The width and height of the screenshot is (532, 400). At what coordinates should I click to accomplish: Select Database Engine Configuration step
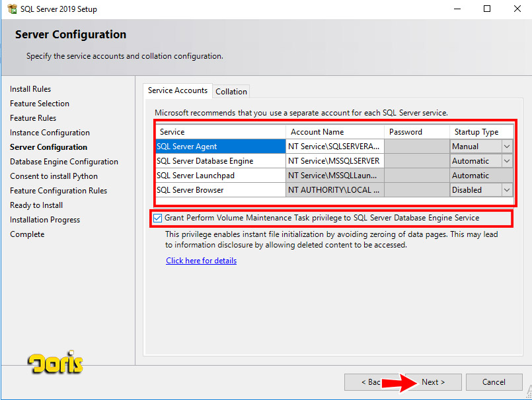tap(64, 162)
